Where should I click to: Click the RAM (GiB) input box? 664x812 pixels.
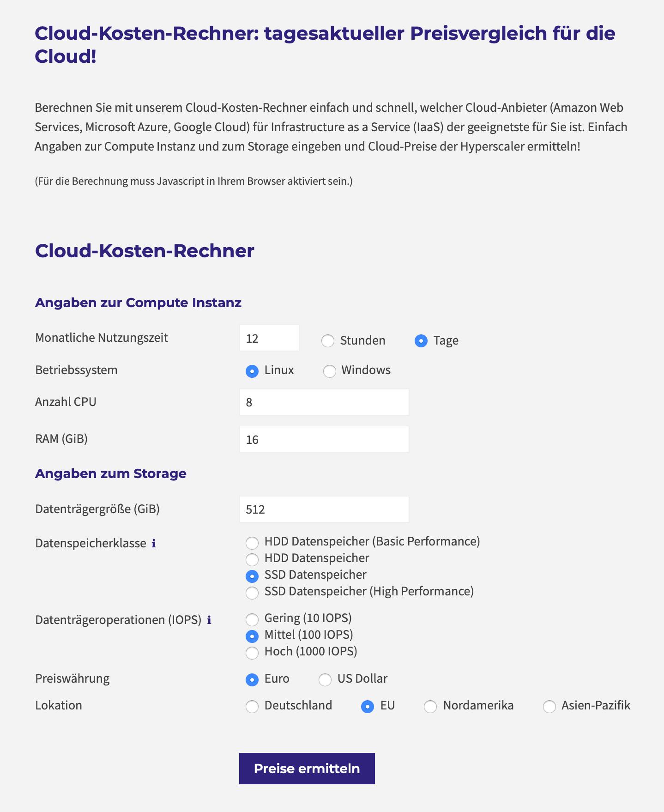click(324, 439)
